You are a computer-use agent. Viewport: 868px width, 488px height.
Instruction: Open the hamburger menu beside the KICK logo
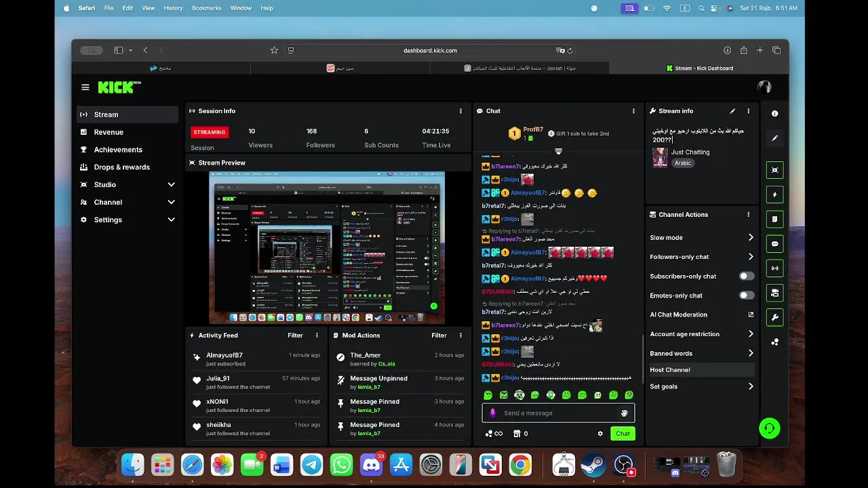coord(85,87)
